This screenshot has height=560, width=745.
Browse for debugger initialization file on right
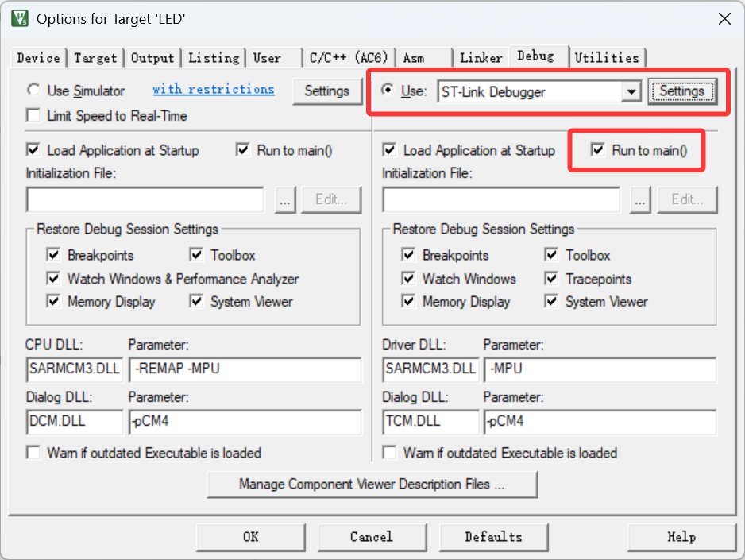coord(642,200)
